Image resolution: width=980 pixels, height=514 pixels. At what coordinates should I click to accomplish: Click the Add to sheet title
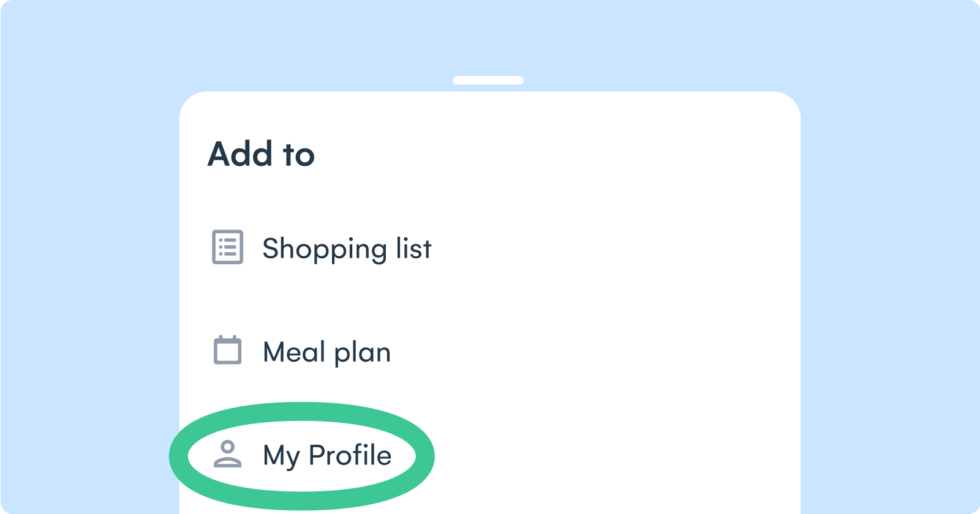pos(262,154)
